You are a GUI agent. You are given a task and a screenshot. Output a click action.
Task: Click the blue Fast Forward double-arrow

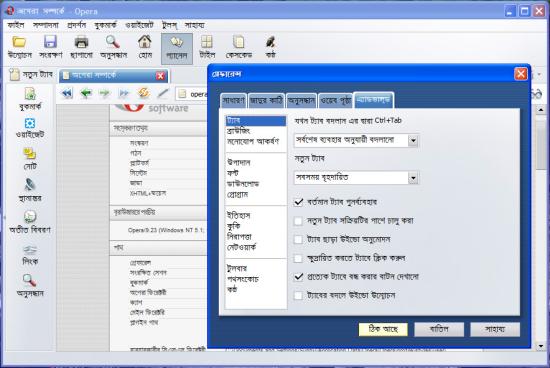[x=124, y=93]
